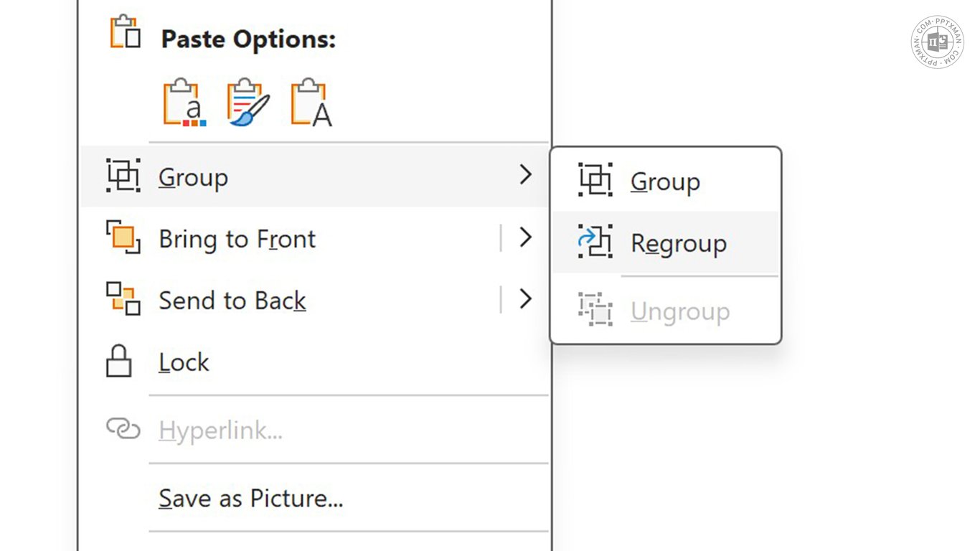Click the Send to Back icon

123,299
